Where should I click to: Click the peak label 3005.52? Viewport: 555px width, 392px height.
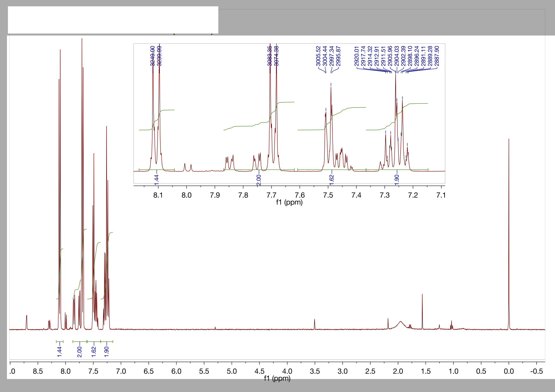click(x=318, y=56)
